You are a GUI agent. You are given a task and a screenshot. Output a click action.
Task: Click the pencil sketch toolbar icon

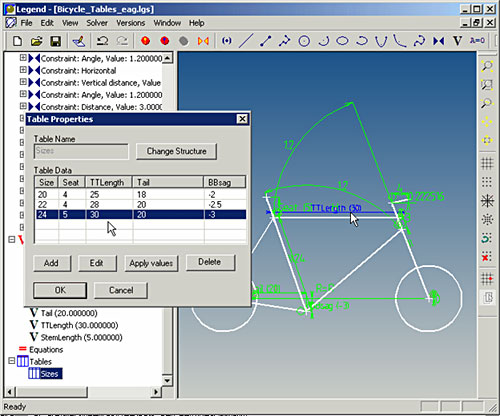coord(79,41)
